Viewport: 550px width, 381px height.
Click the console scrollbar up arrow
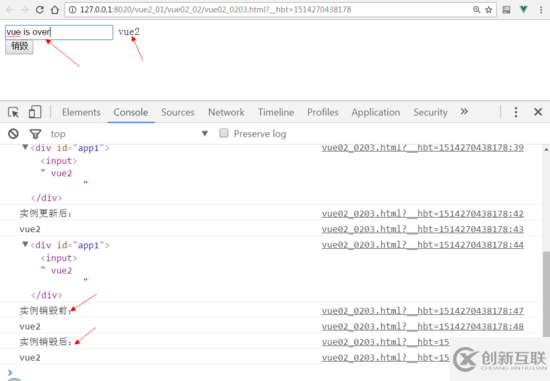coord(546,149)
